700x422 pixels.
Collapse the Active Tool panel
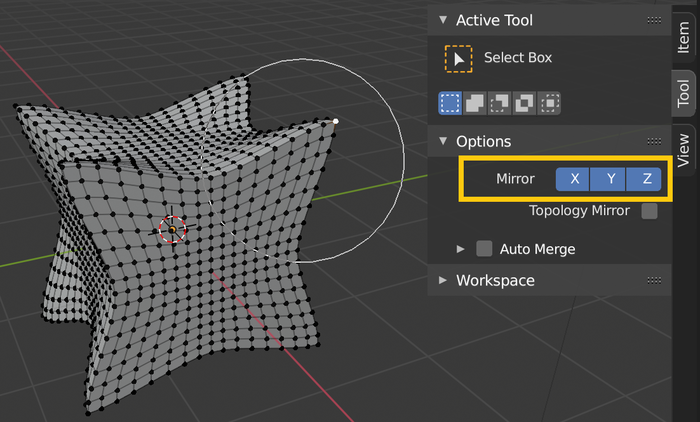pos(443,20)
